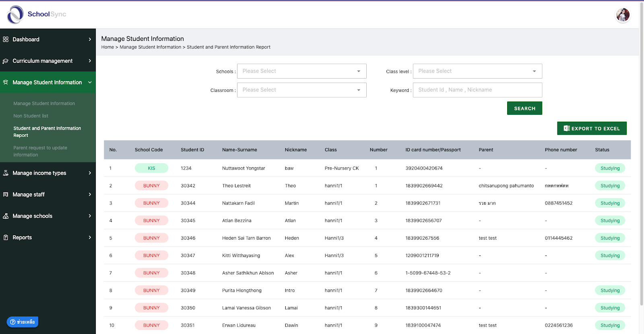The height and width of the screenshot is (334, 644).
Task: Click Studying status for Nuttawoot Yongstar
Action: (610, 168)
